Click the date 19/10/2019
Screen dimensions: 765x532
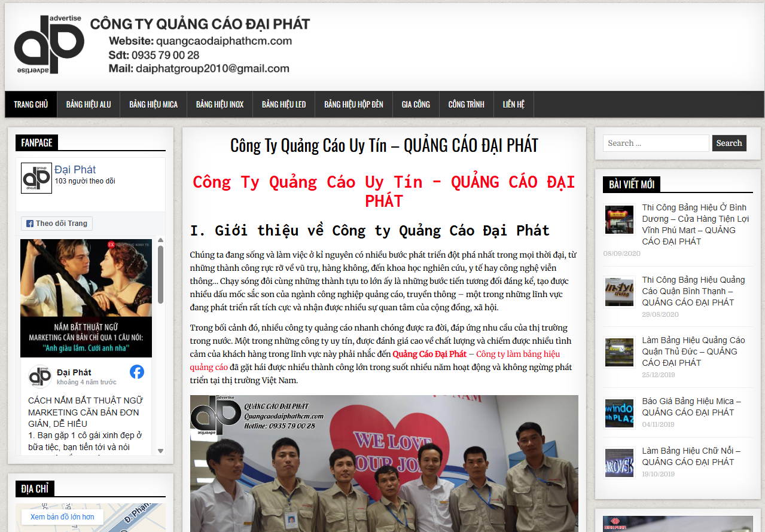click(x=658, y=474)
